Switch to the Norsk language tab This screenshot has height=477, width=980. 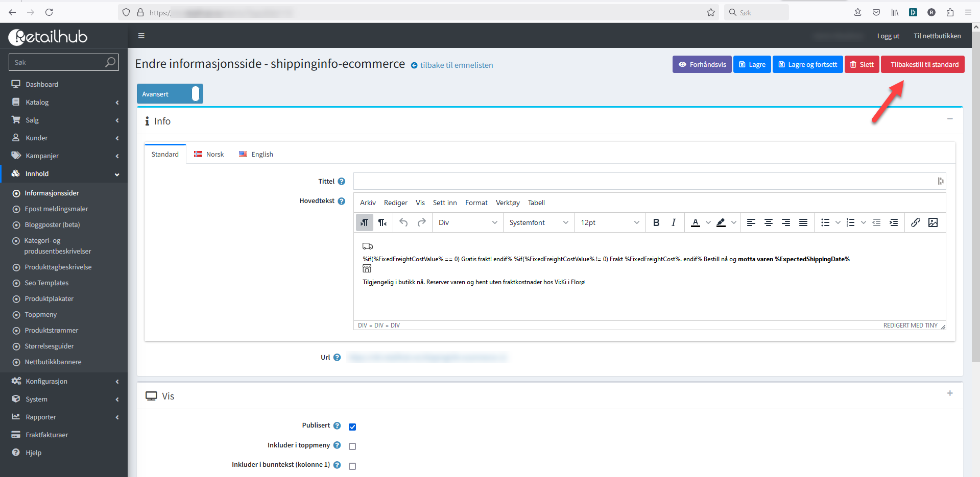coord(209,154)
